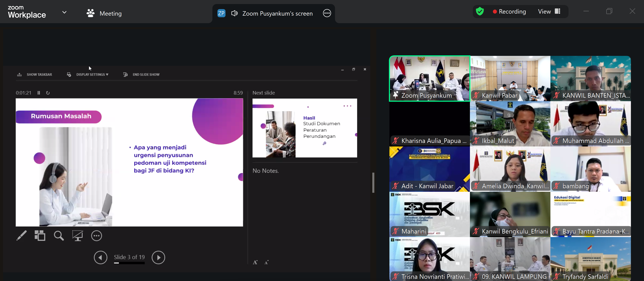Advance to the next slide
Viewport: 644px width, 281px height.
point(158,257)
